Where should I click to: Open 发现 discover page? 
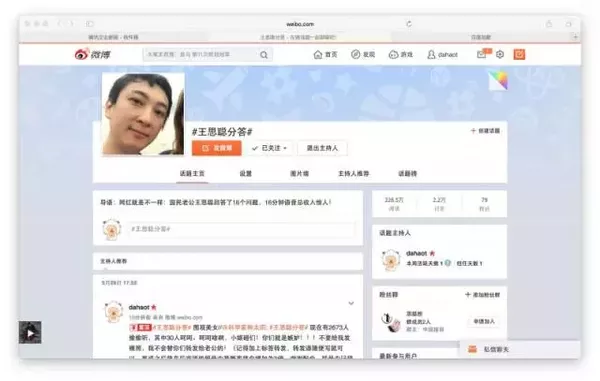coord(363,55)
